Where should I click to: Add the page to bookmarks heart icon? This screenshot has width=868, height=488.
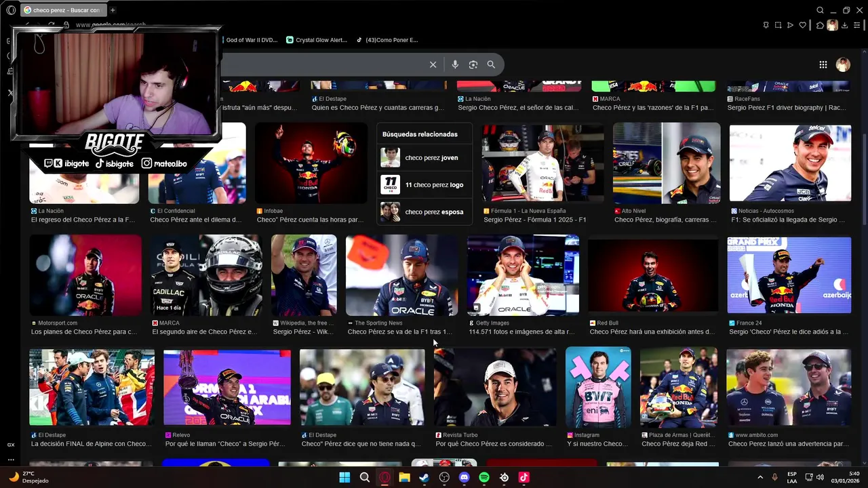pos(803,25)
